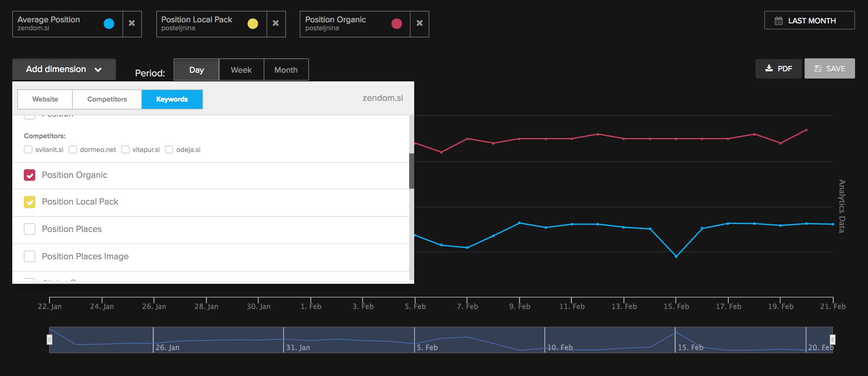Click the Save floppy disk icon
This screenshot has width=868, height=376.
[x=818, y=68]
